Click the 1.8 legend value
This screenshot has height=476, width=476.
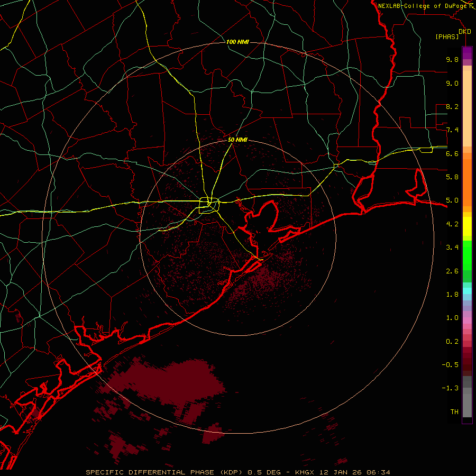coord(452,295)
